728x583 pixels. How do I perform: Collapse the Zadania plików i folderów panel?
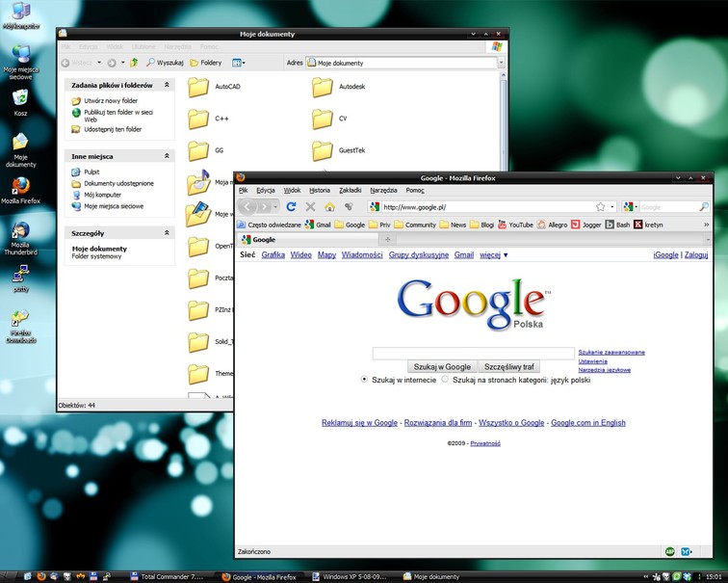pyautogui.click(x=167, y=85)
